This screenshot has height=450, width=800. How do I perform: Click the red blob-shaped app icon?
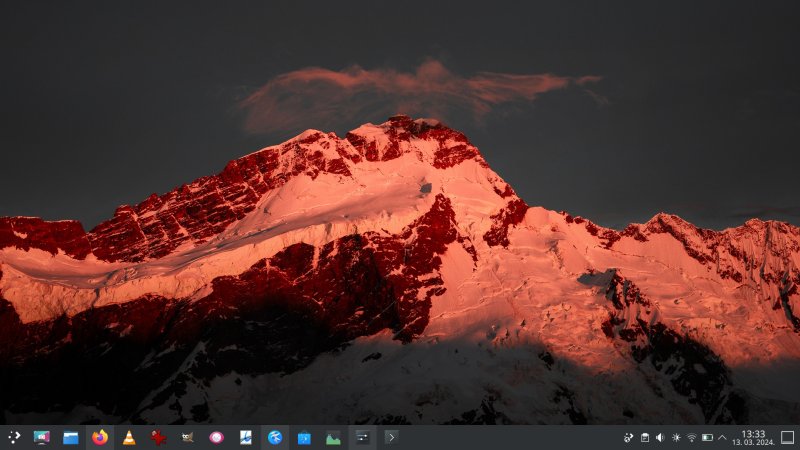tap(159, 437)
